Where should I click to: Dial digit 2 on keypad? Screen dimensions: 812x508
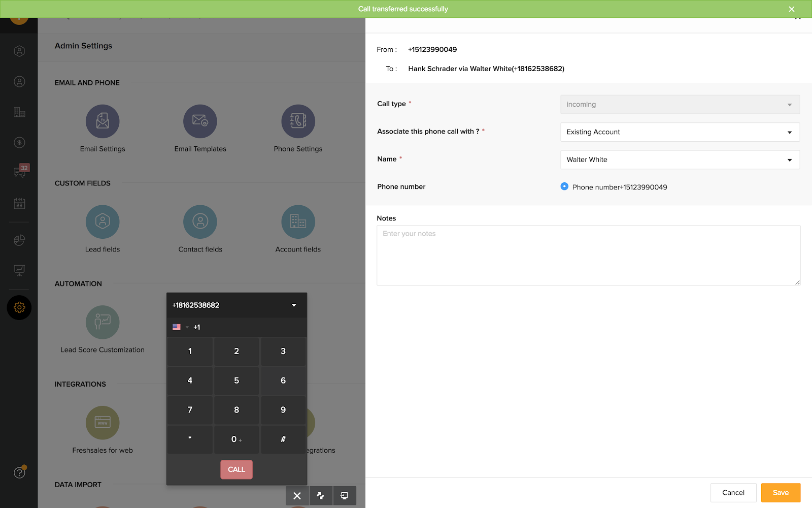tap(236, 351)
